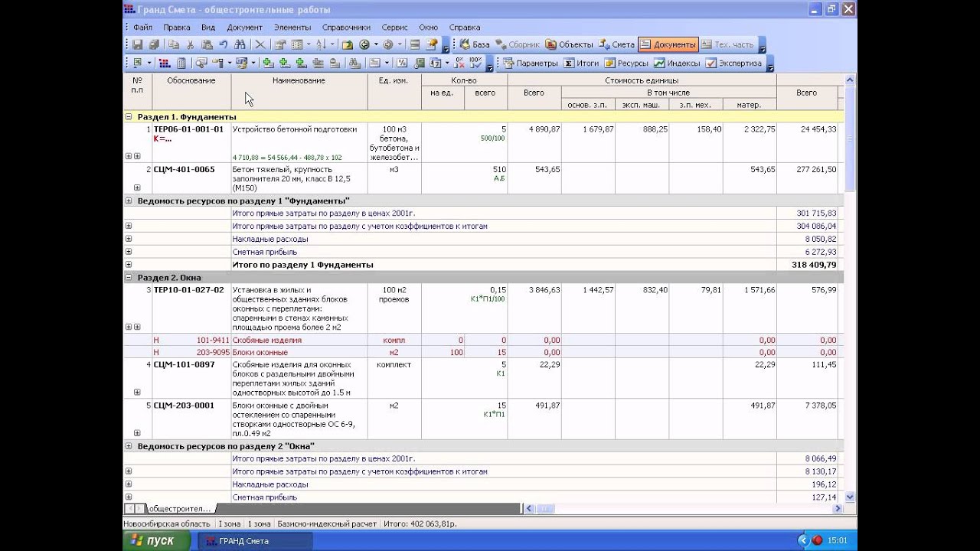
Task: Click the Paste clipboard icon
Action: coord(207,45)
